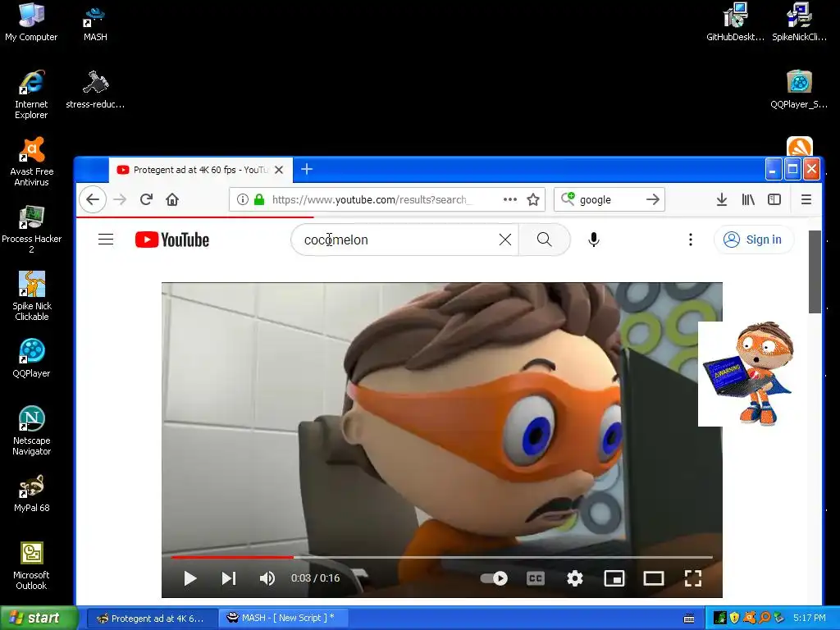Open a new browser tab
This screenshot has height=630, width=840.
pyautogui.click(x=307, y=169)
